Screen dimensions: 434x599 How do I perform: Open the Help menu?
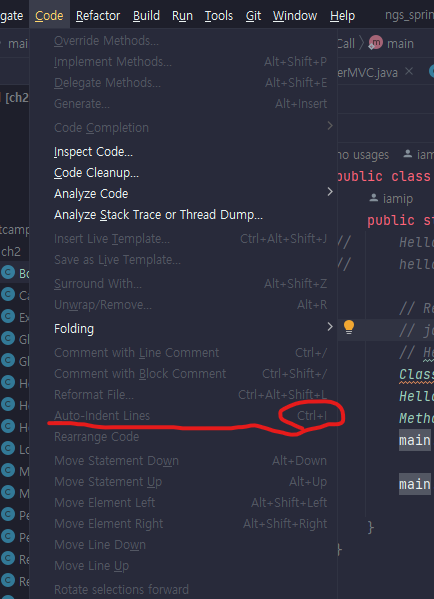point(342,16)
